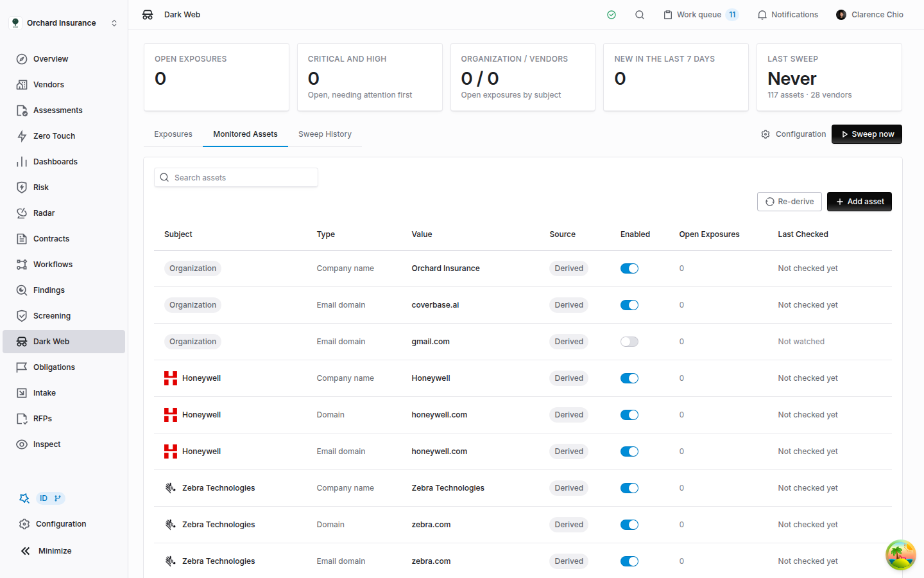The height and width of the screenshot is (578, 924).
Task: Click the Open Exposures summary card
Action: (216, 77)
